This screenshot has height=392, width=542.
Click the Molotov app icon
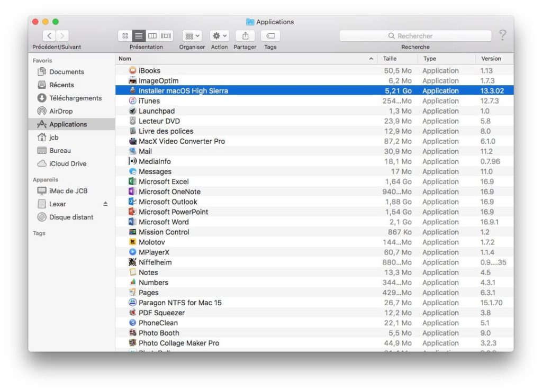(132, 242)
